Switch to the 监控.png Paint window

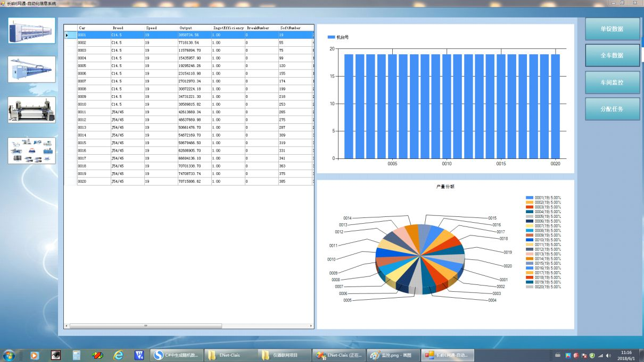pyautogui.click(x=392, y=355)
